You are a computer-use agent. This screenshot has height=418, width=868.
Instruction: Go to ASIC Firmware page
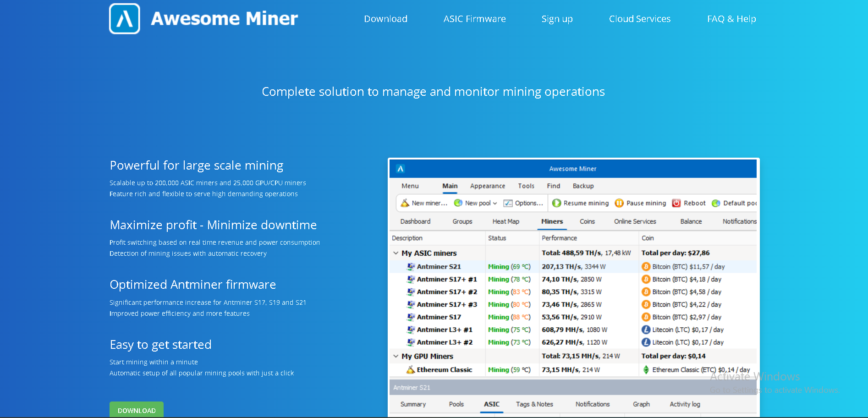[474, 19]
